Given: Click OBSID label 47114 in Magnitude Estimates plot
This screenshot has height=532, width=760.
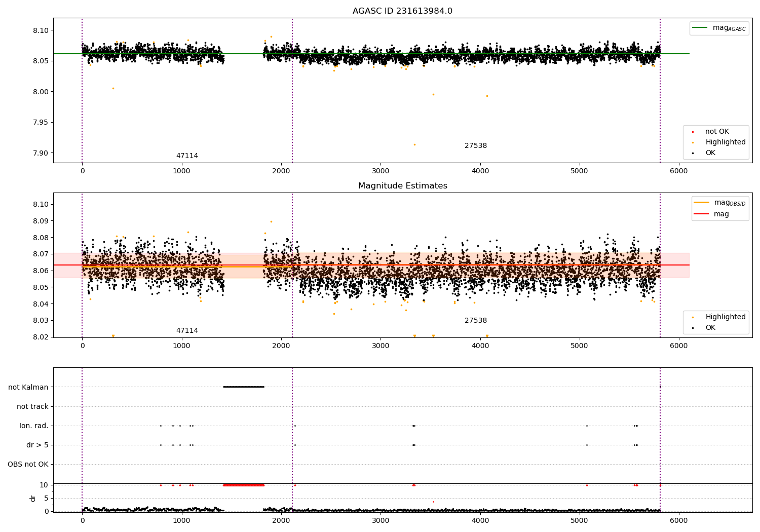Looking at the screenshot, I should [187, 331].
